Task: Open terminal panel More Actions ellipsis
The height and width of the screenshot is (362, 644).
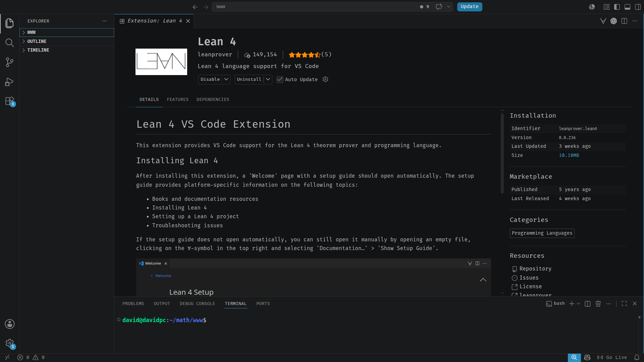Action: [x=609, y=304]
